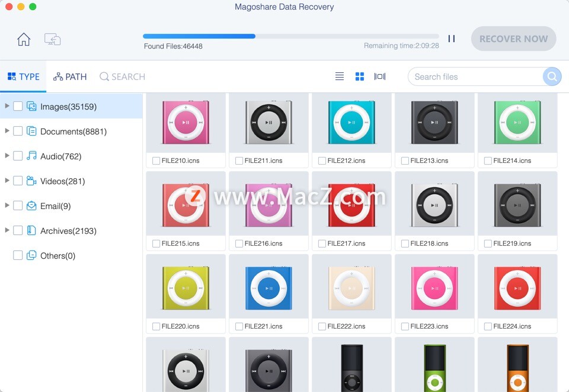Expand the Documents category
This screenshot has height=392, width=569.
click(7, 130)
